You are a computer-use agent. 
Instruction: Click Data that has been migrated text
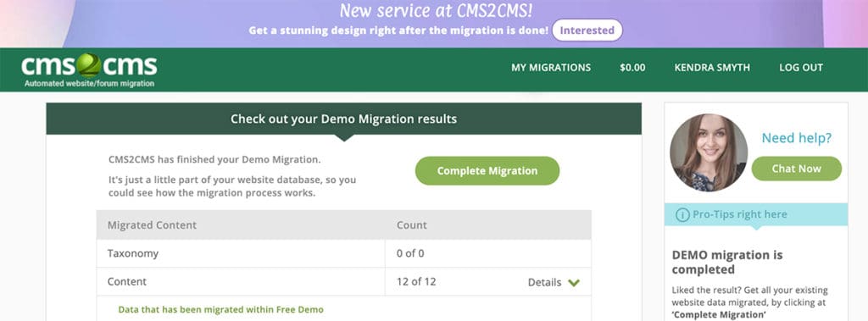(x=221, y=309)
